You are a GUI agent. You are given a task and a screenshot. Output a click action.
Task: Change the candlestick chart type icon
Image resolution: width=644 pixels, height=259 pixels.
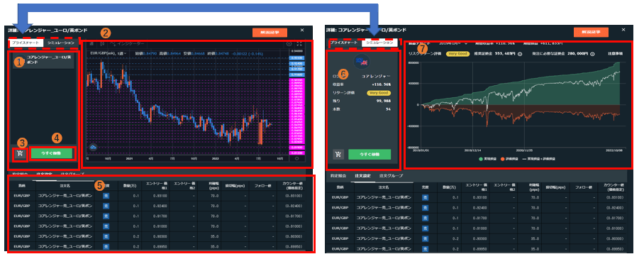tap(102, 43)
